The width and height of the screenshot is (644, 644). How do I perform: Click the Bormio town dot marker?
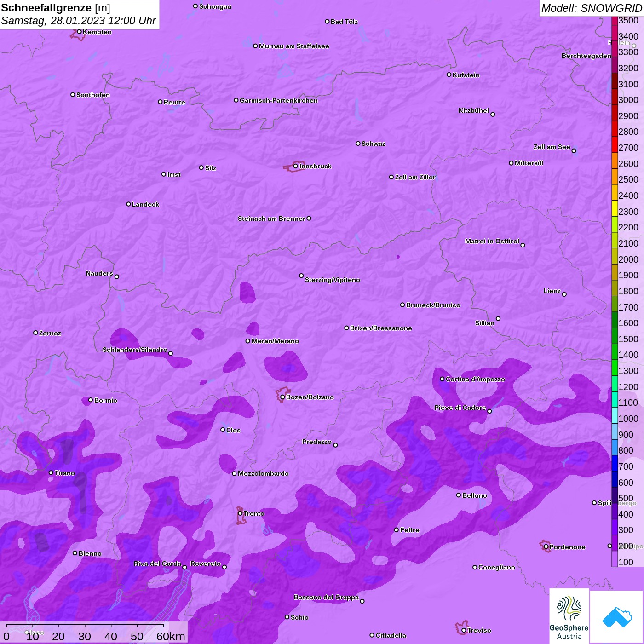(91, 400)
